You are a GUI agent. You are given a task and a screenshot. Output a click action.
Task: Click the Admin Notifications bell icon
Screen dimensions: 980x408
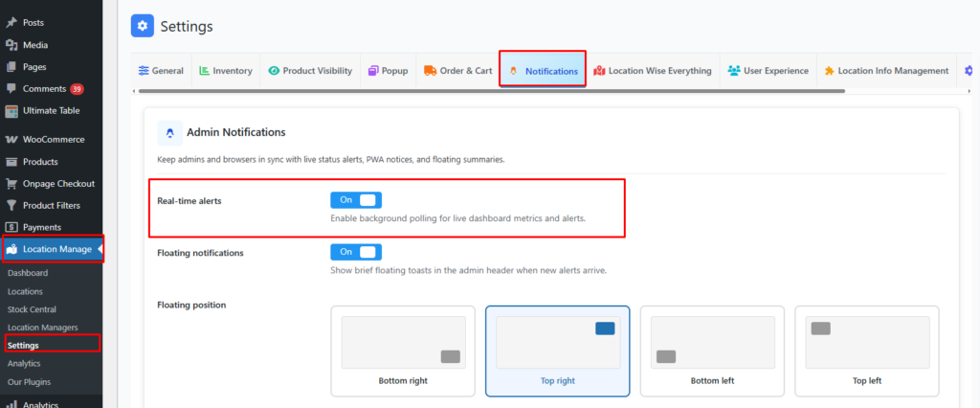click(x=169, y=132)
